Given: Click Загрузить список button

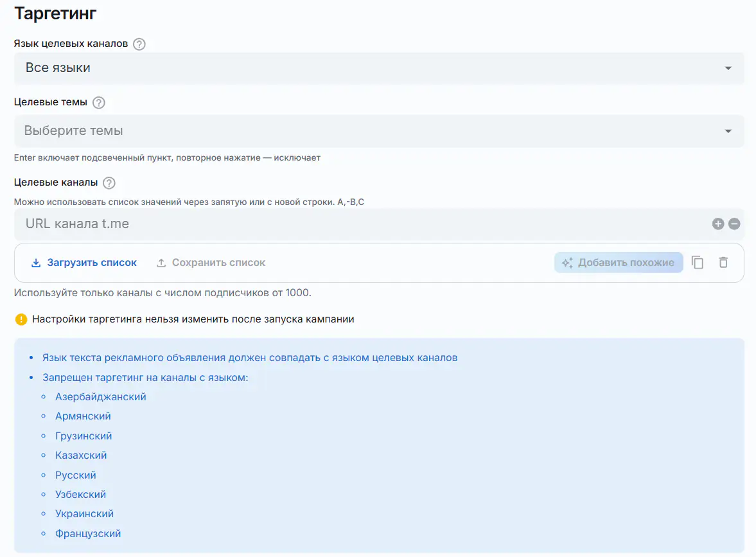Looking at the screenshot, I should point(84,263).
